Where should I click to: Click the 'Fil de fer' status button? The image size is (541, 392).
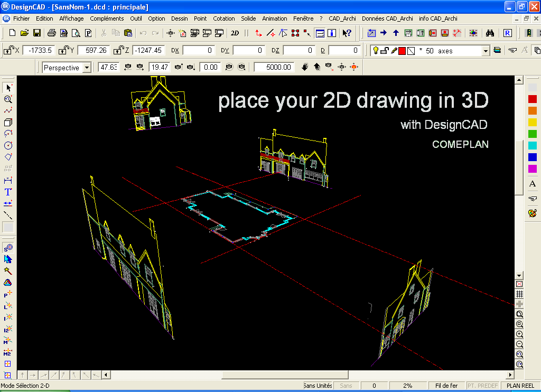[446, 386]
